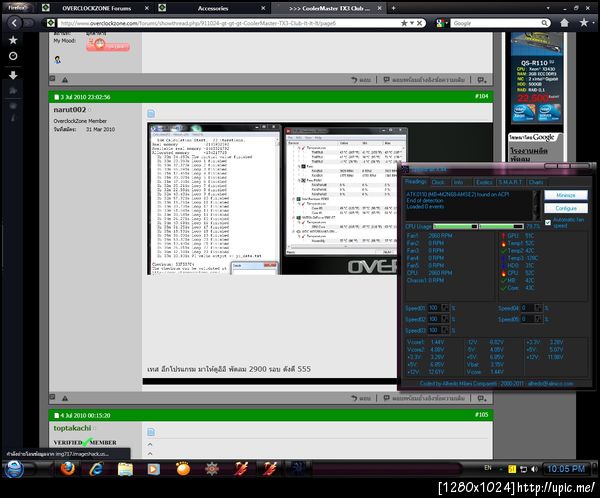Viewport: 600px width, 498px height.
Task: Go back with the browser back arrow
Action: (x=14, y=23)
